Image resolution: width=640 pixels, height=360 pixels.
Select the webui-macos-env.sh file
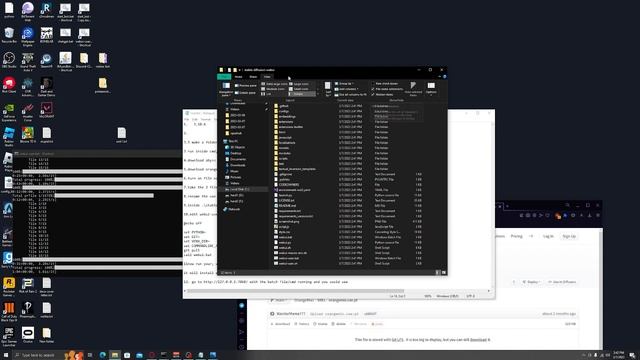coord(292,253)
